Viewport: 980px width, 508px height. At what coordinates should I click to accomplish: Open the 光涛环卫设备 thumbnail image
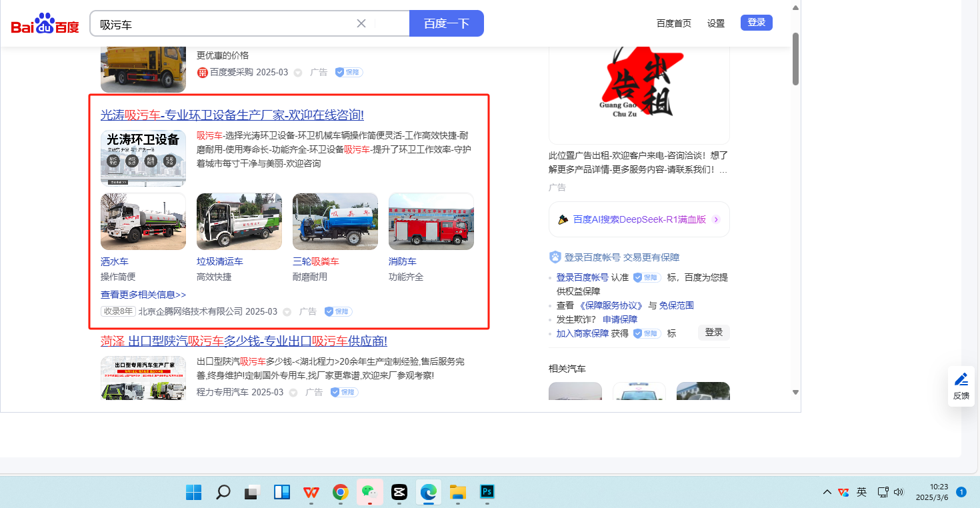point(143,157)
